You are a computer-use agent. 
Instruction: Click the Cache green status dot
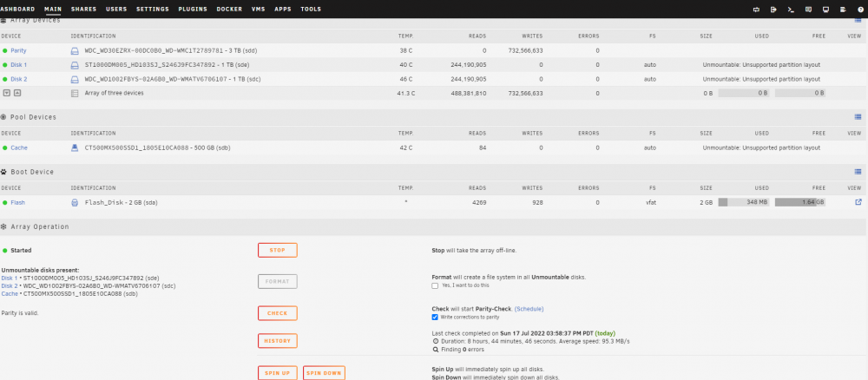(x=5, y=148)
